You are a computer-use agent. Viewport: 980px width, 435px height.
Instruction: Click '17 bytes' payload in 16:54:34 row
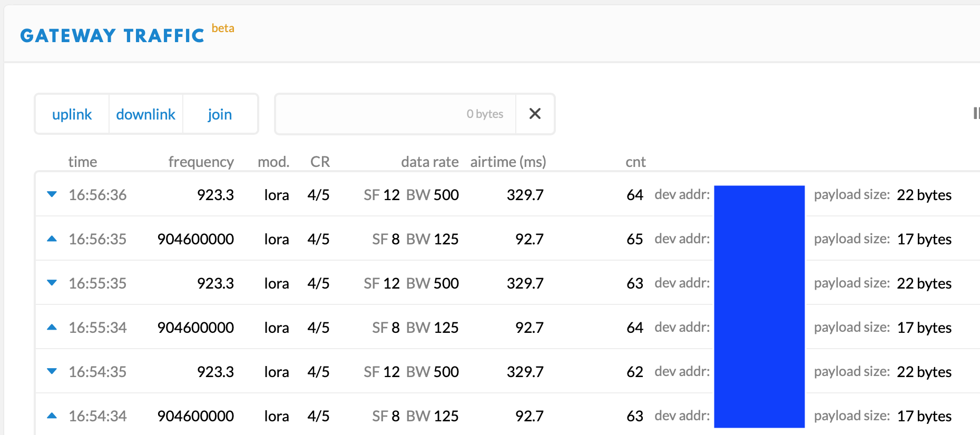pos(924,416)
